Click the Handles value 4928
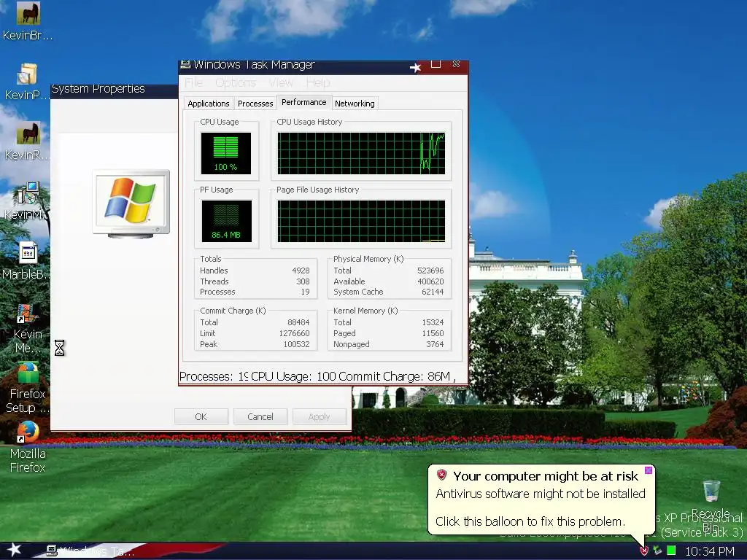The height and width of the screenshot is (560, 747). [301, 271]
